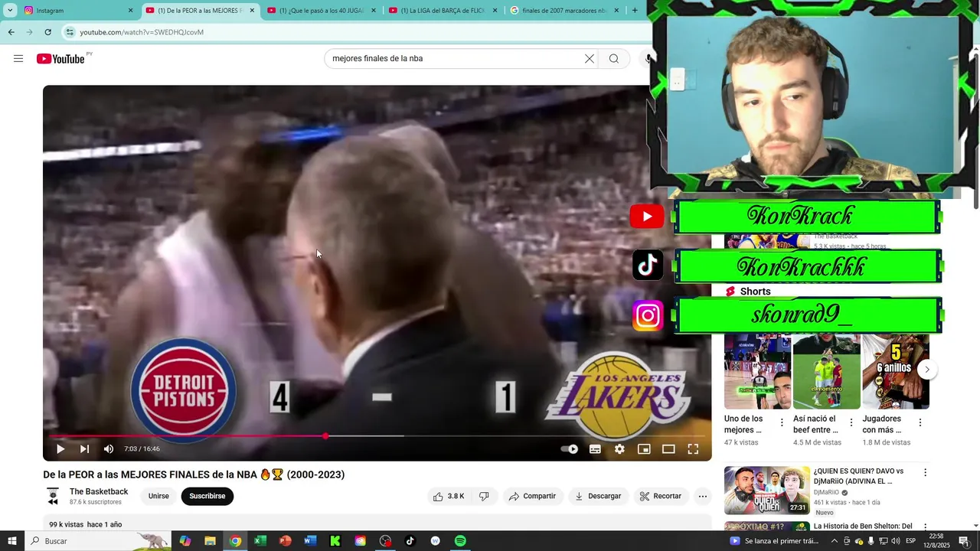Open a new browser tab
Image resolution: width=980 pixels, height=551 pixels.
tap(635, 11)
